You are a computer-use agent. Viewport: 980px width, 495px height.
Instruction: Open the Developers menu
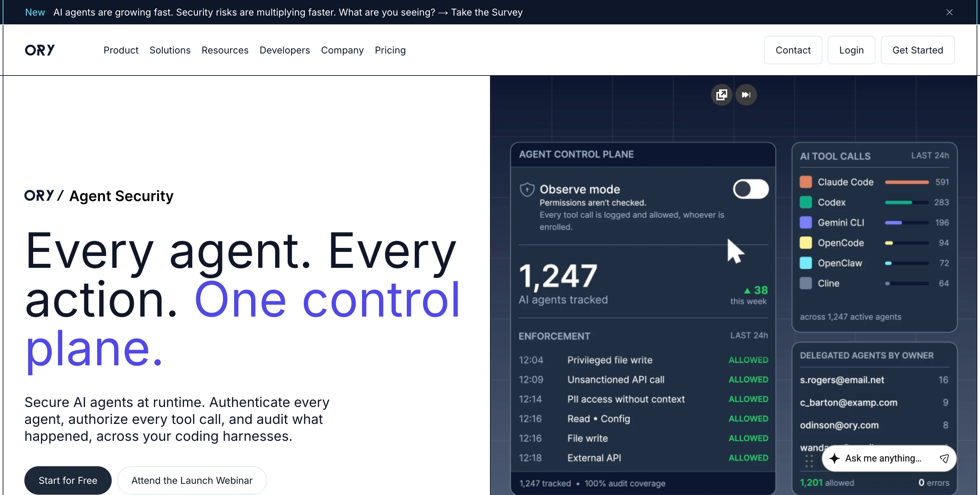point(285,50)
